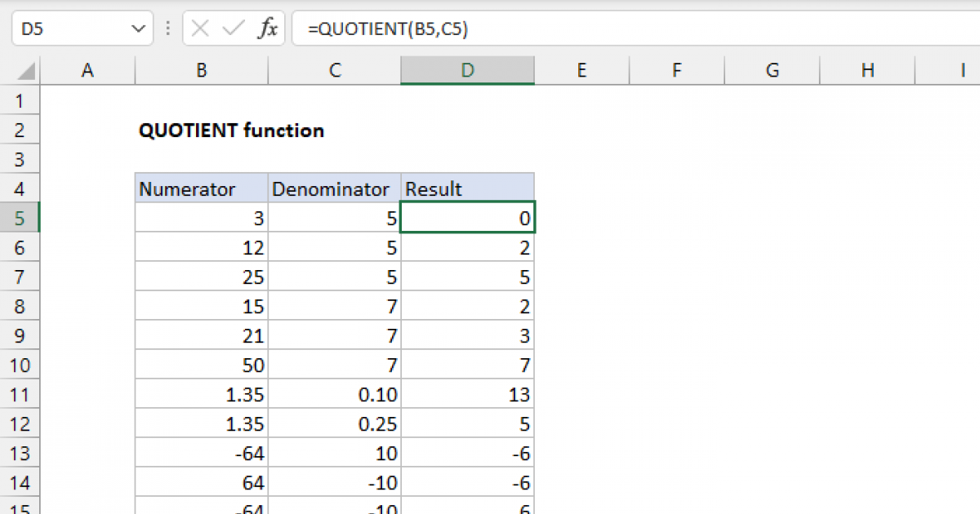Viewport: 980px width, 514px height.
Task: Select result cell with value 7
Action: coord(467,366)
